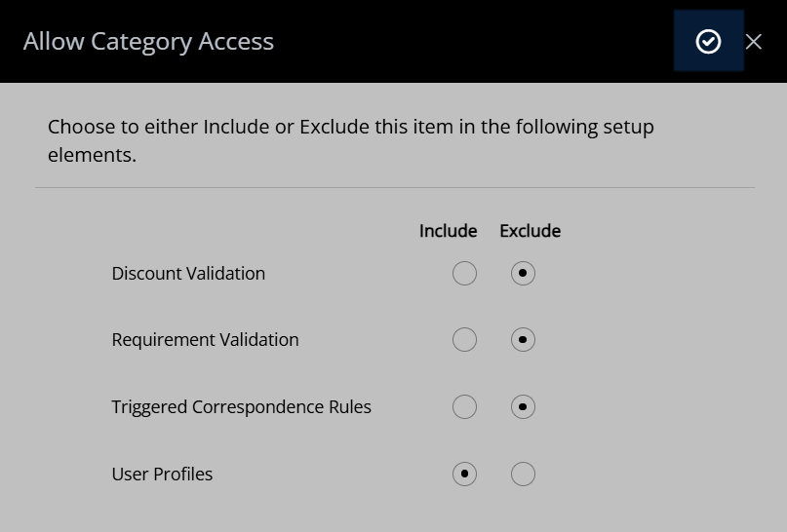The width and height of the screenshot is (787, 532).
Task: Select Exclude for Discount Validation
Action: click(523, 273)
